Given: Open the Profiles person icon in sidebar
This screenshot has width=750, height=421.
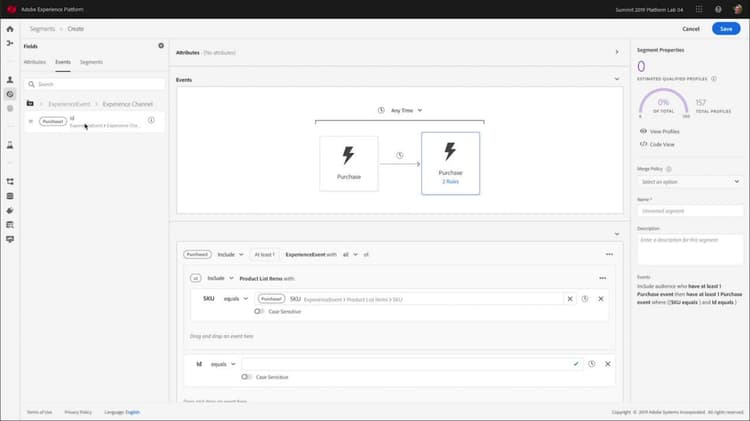Looking at the screenshot, I should pyautogui.click(x=10, y=80).
